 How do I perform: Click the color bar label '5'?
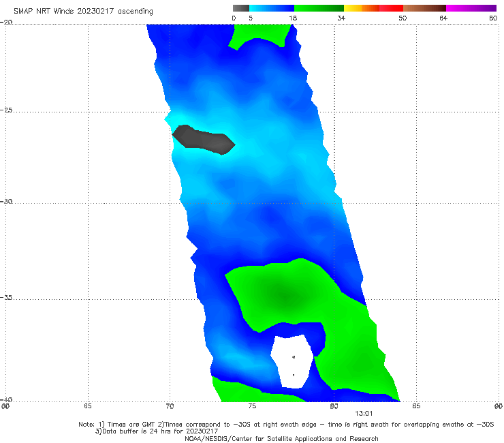tap(251, 18)
